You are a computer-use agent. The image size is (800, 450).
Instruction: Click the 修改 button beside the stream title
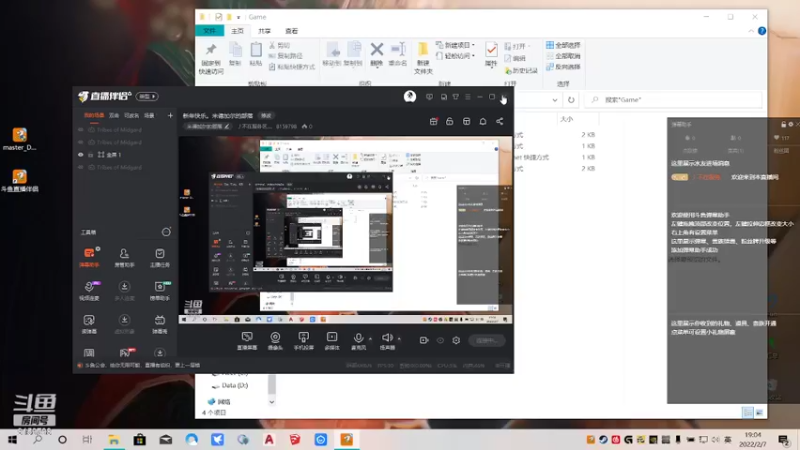tap(266, 116)
